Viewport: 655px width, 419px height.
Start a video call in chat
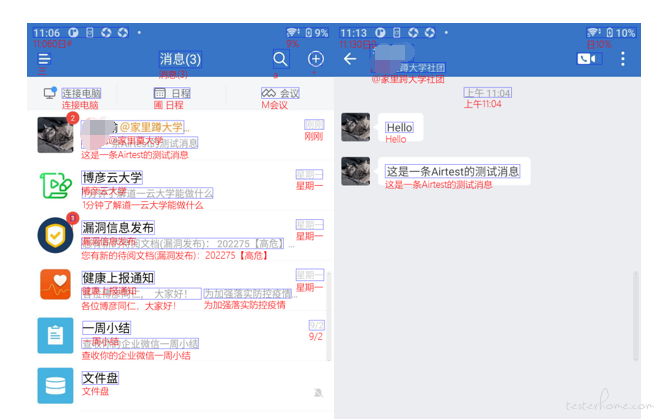point(586,59)
